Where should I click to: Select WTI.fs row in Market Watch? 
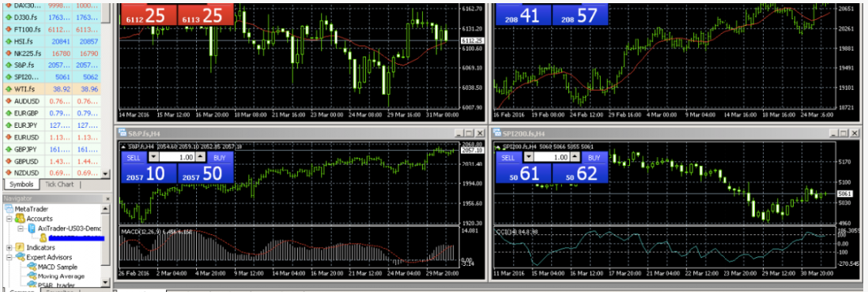tap(51, 88)
